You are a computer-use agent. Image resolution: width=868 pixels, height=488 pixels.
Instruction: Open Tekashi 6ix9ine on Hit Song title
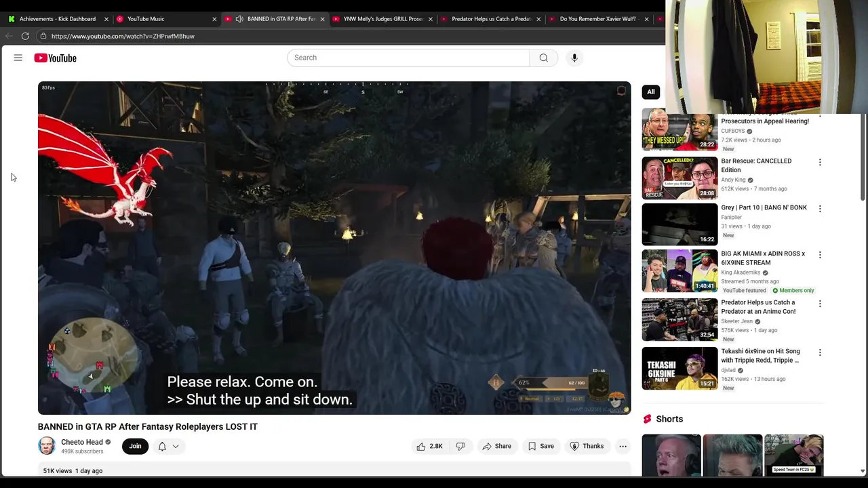760,356
